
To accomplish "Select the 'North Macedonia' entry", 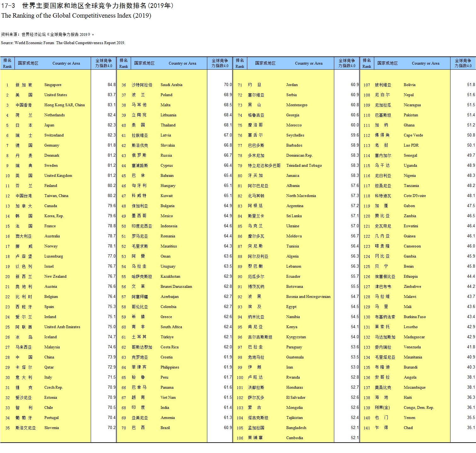I will (x=301, y=196).
